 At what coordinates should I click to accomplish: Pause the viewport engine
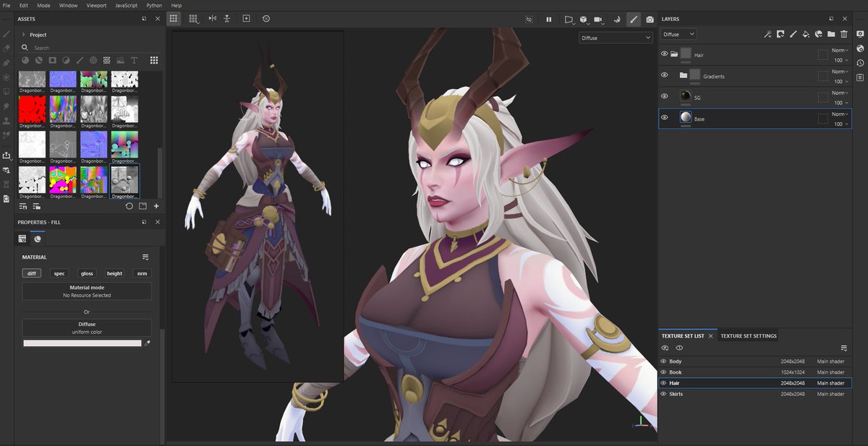549,20
